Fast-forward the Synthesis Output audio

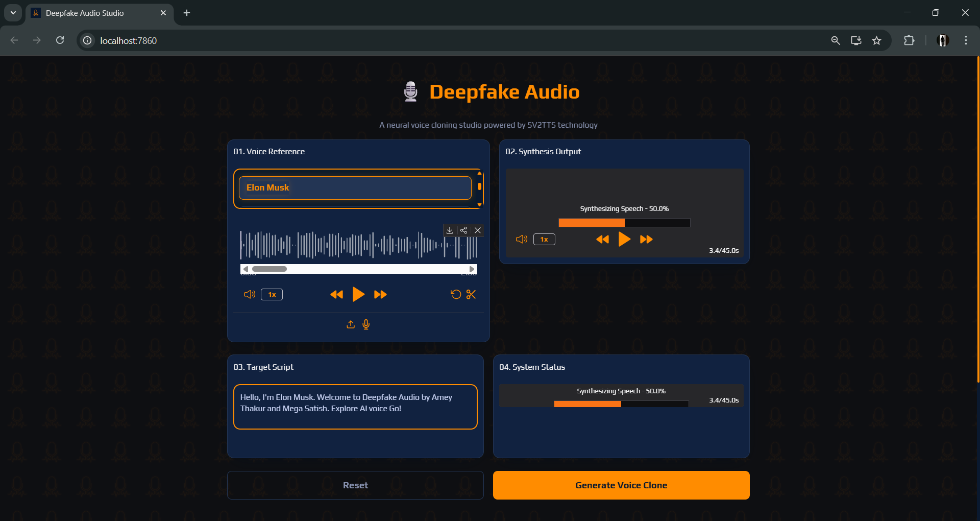(x=646, y=239)
